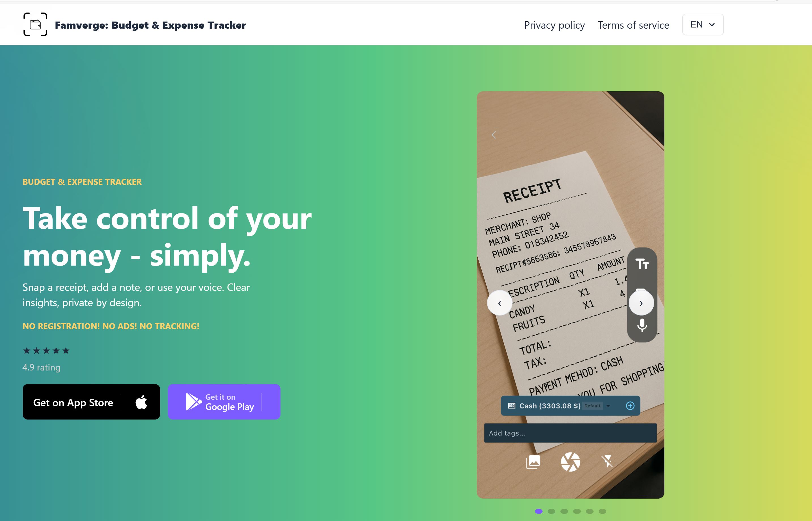Open the photo gallery icon in the mockup
Viewport: 812px width, 521px height.
point(533,462)
